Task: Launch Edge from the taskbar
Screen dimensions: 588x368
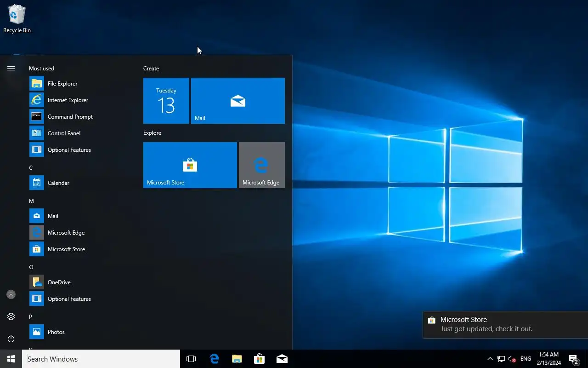Action: point(214,359)
